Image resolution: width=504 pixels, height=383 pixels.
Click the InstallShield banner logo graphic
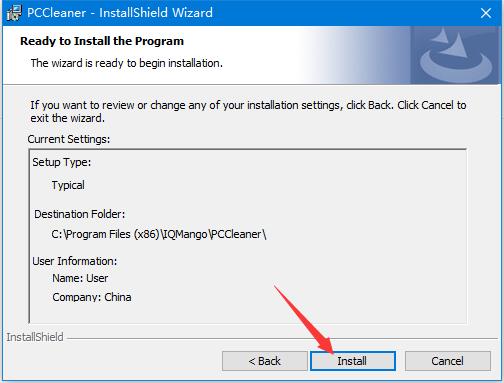(455, 55)
